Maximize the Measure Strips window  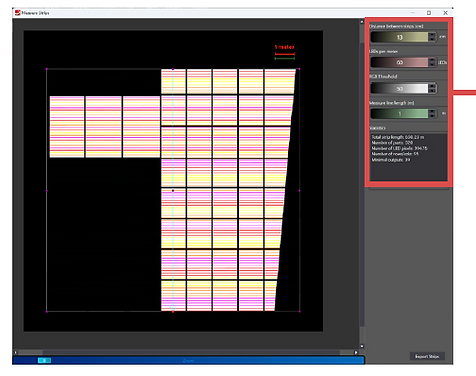point(429,13)
